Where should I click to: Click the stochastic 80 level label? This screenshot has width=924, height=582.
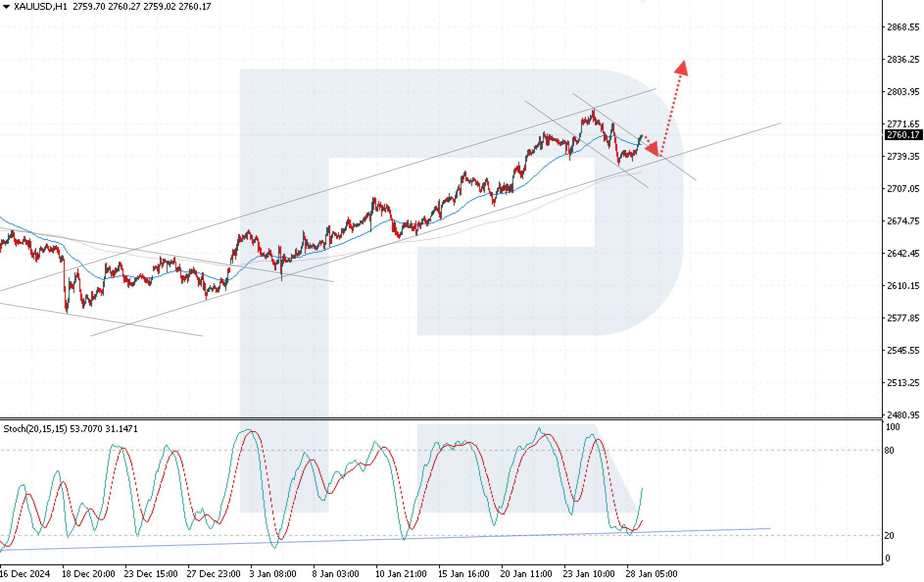890,451
